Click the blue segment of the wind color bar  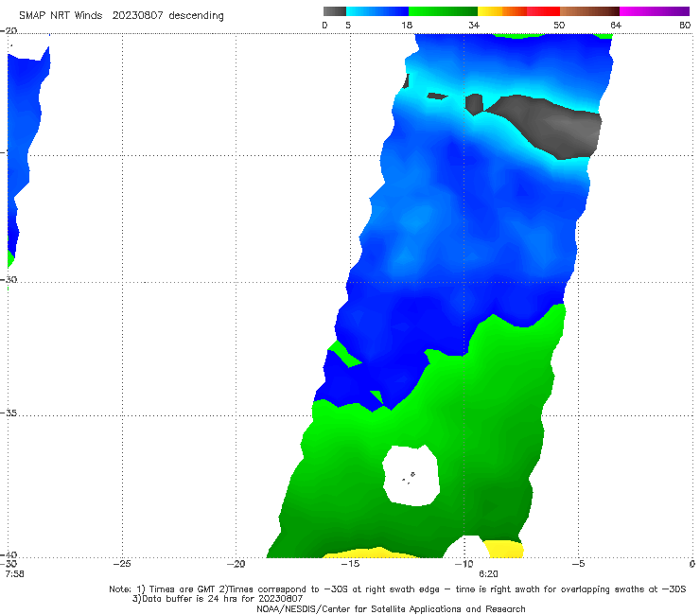[377, 11]
